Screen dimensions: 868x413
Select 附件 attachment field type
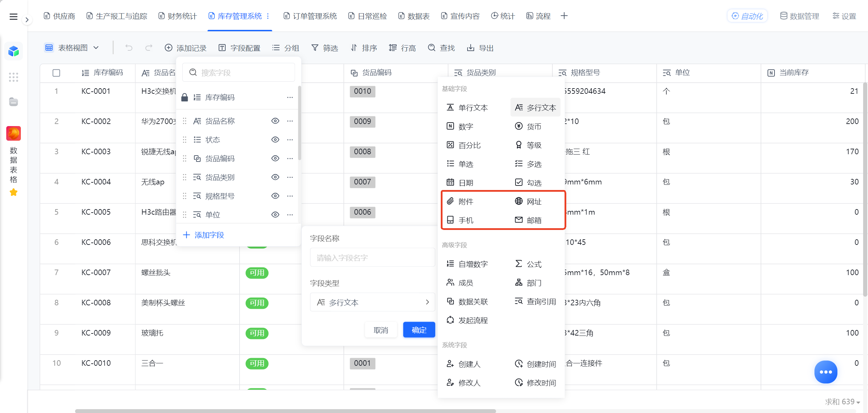point(460,201)
